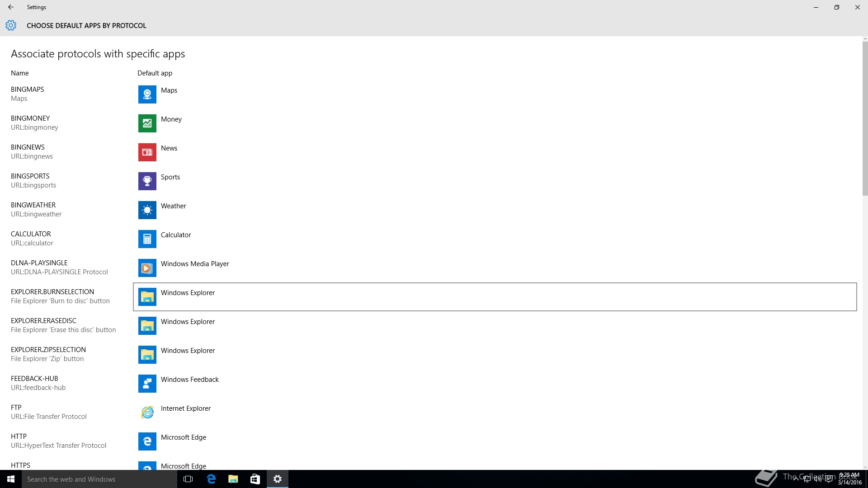Click the Calculator app icon
868x488 pixels.
(147, 239)
